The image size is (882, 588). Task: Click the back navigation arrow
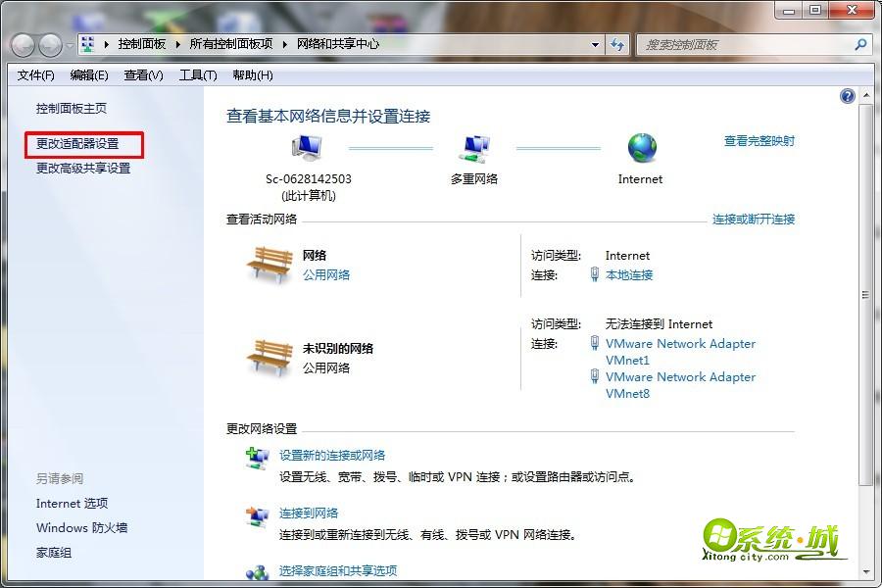(22, 45)
